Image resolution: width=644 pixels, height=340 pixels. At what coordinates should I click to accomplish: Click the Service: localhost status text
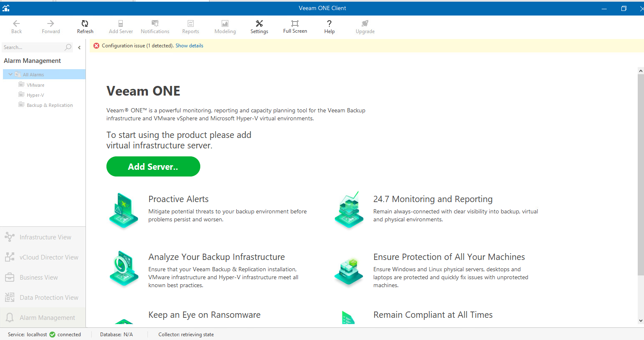click(x=28, y=335)
